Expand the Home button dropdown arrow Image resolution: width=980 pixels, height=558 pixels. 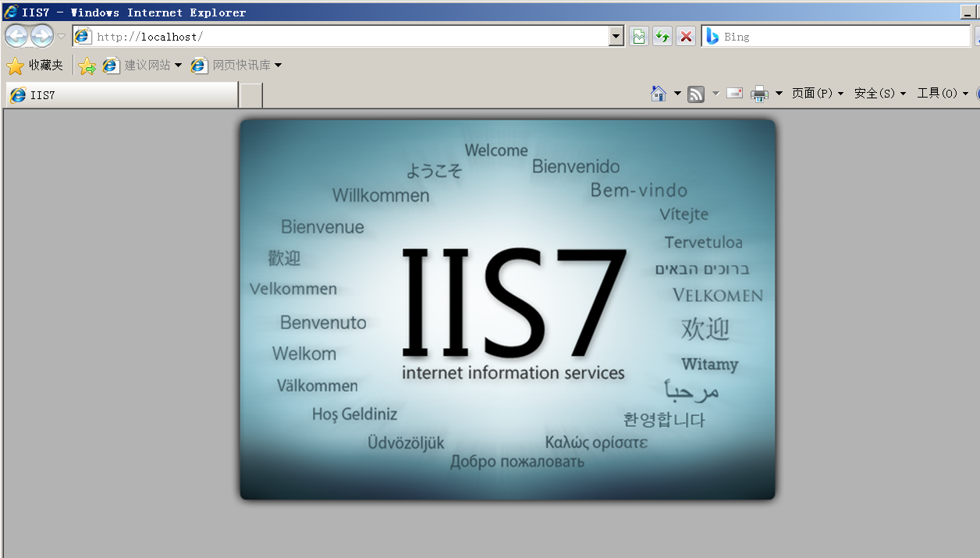pos(677,94)
